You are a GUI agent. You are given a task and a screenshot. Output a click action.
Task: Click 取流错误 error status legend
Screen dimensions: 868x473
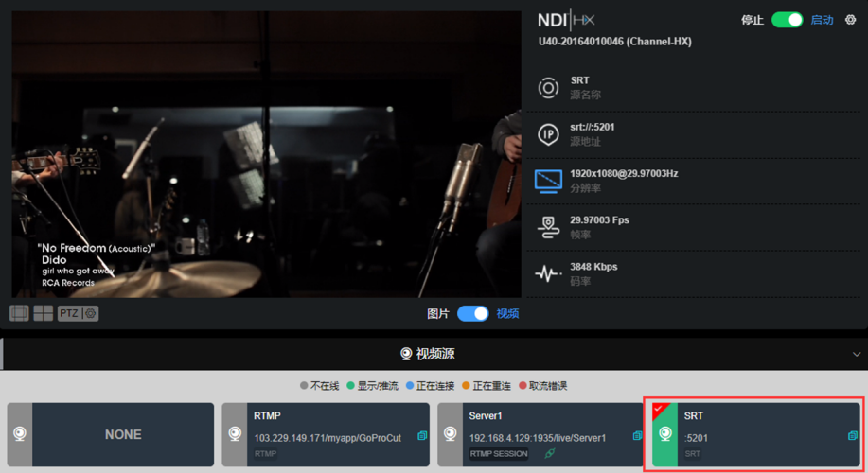pos(542,386)
